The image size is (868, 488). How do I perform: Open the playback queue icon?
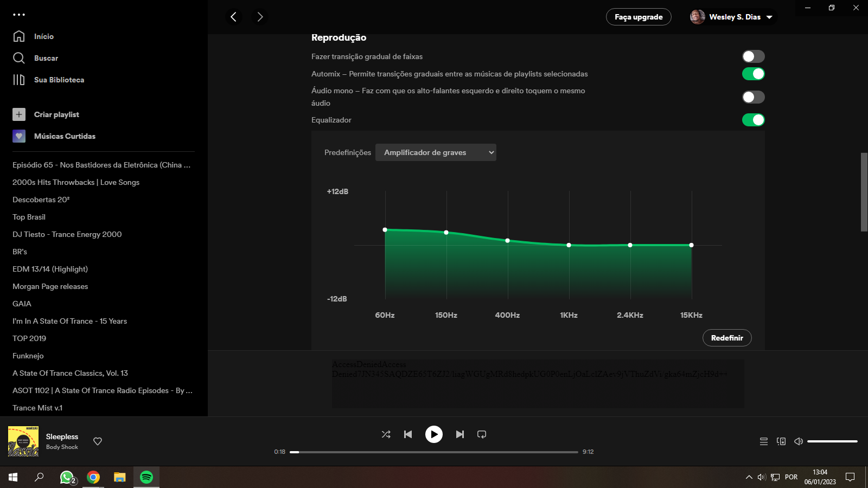coord(763,441)
